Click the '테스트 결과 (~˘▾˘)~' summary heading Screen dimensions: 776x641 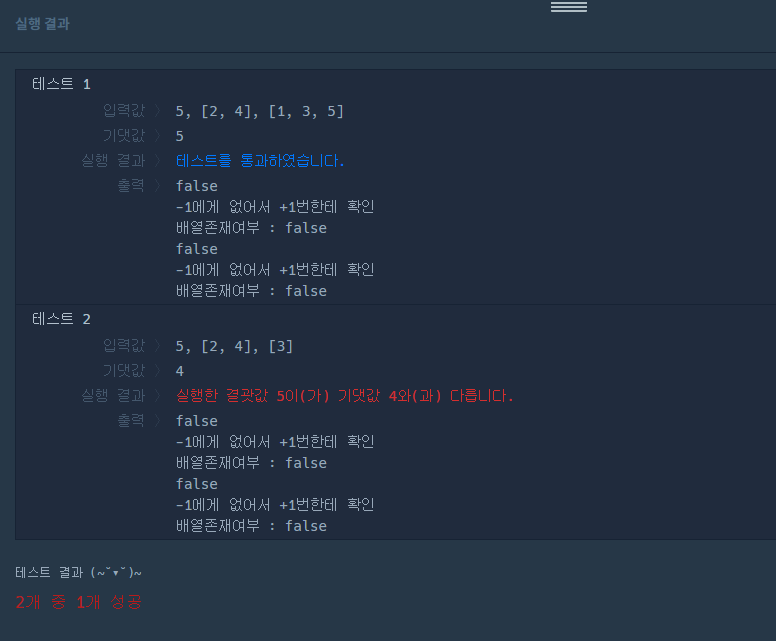[x=78, y=573]
